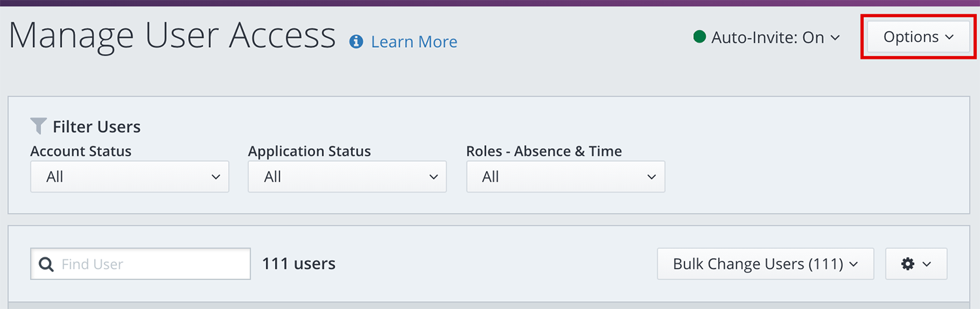The image size is (980, 309).
Task: Expand the Account Status filter dropdown
Action: (129, 177)
